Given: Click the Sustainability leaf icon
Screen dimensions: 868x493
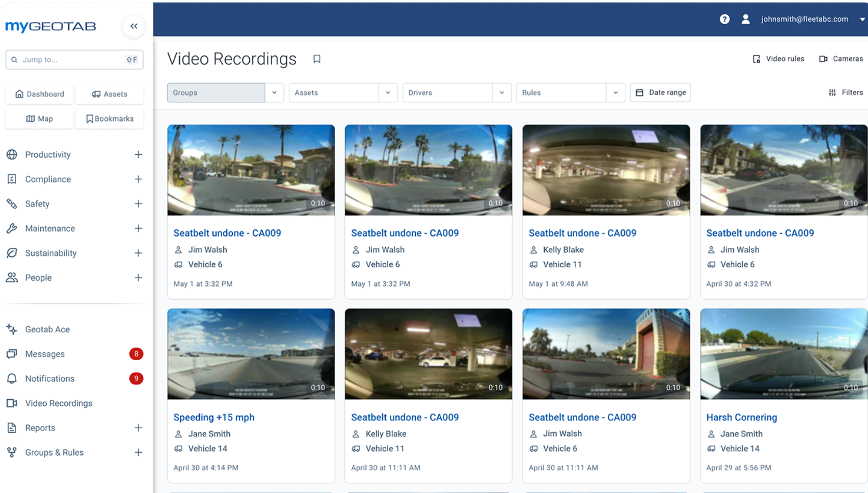Looking at the screenshot, I should click(x=12, y=253).
